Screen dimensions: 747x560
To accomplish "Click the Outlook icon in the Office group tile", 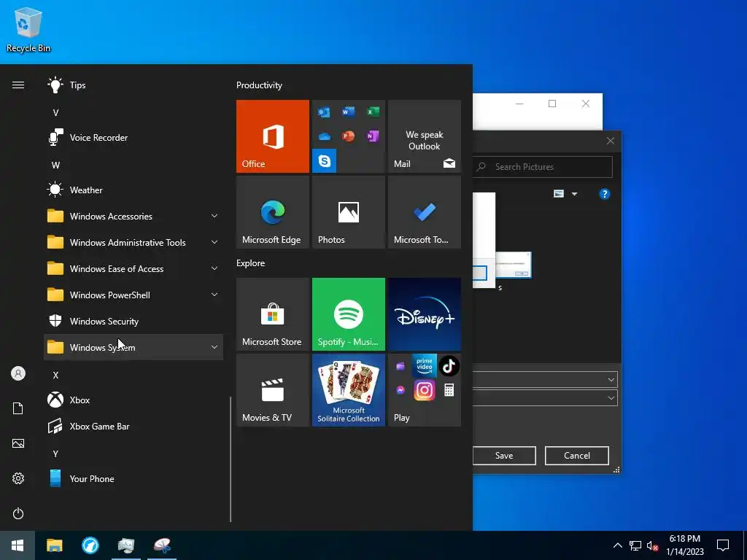I will tap(324, 112).
